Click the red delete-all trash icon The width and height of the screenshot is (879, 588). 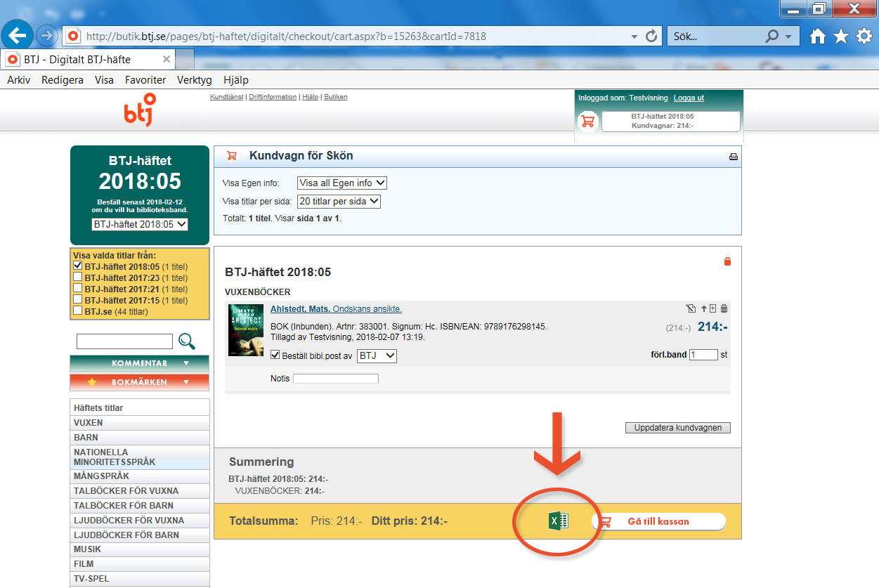pos(727,261)
